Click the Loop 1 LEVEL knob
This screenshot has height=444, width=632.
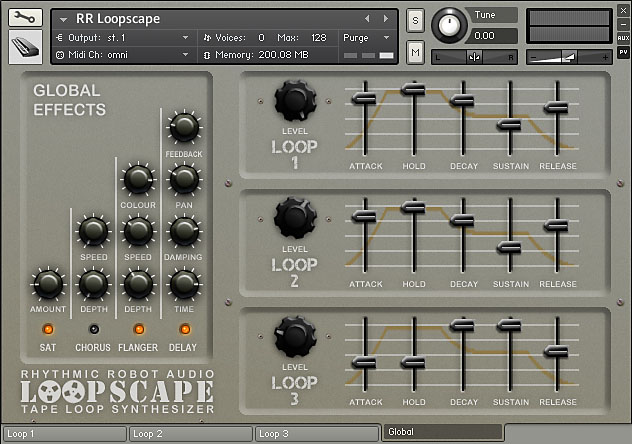tap(295, 100)
